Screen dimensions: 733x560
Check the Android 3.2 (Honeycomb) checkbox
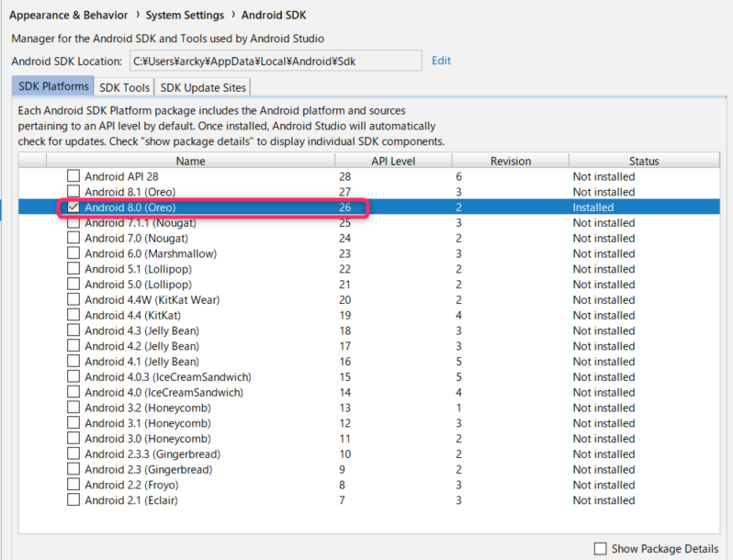(x=73, y=408)
